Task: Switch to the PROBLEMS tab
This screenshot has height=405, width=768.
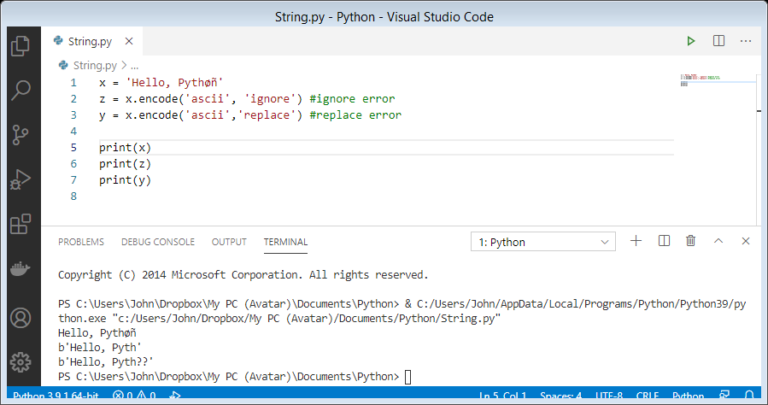Action: pyautogui.click(x=81, y=242)
